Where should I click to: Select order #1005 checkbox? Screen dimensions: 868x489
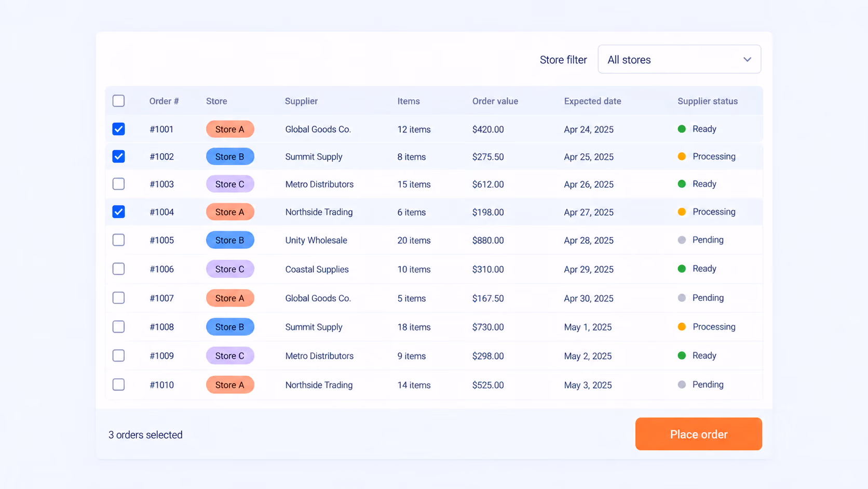click(x=118, y=240)
